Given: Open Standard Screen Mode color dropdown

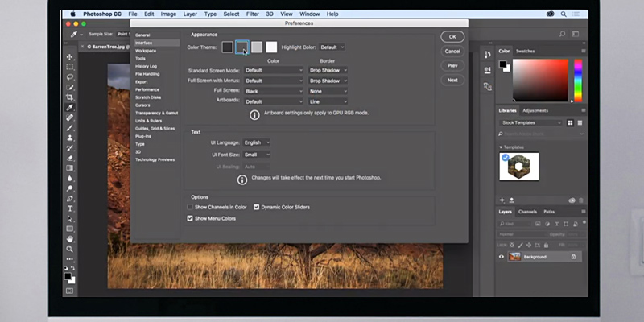Looking at the screenshot, I should pyautogui.click(x=274, y=70).
